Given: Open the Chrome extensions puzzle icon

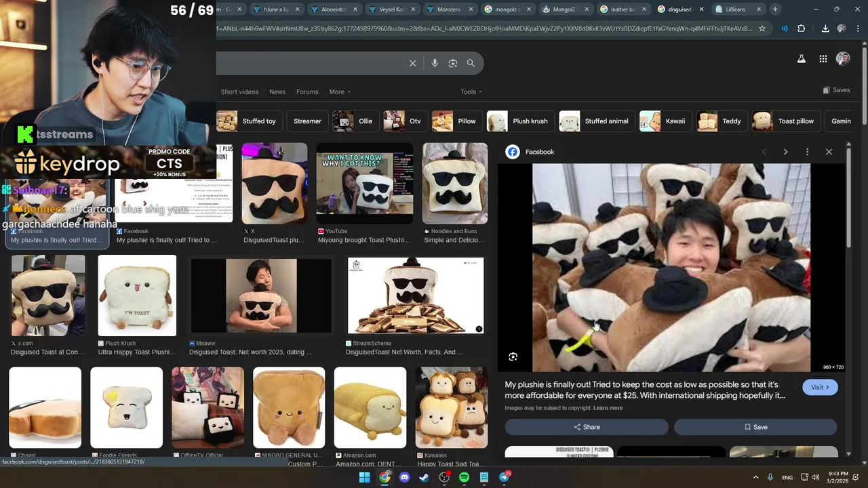Looking at the screenshot, I should (x=802, y=28).
